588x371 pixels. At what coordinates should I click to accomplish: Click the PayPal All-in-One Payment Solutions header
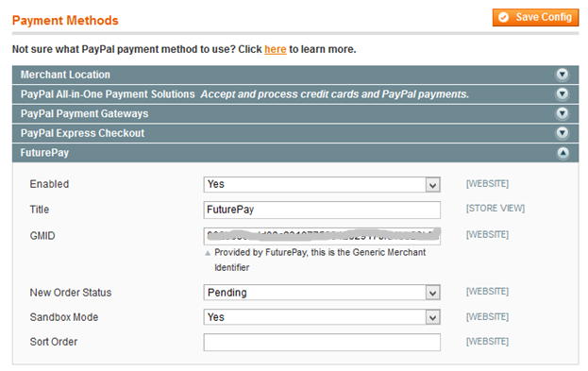(295, 93)
